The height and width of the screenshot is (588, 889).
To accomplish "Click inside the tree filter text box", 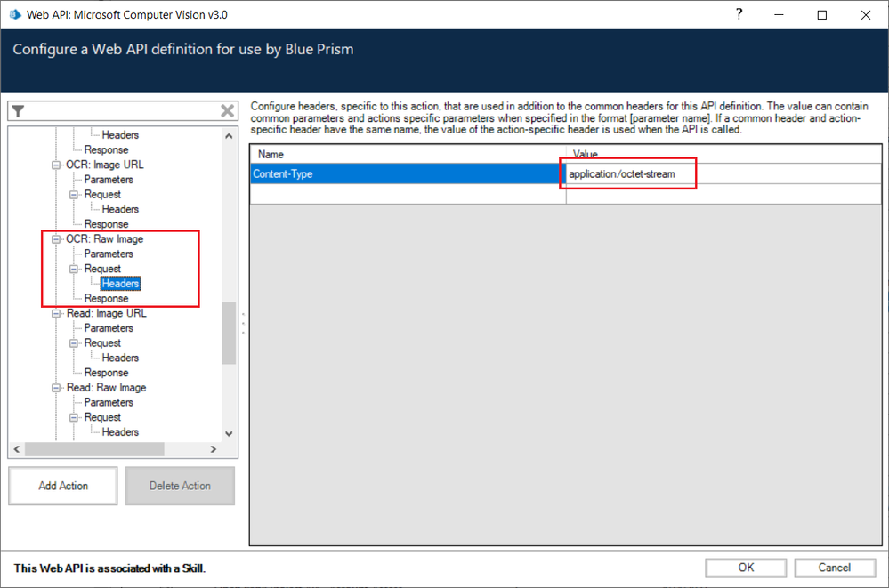I will pyautogui.click(x=122, y=111).
